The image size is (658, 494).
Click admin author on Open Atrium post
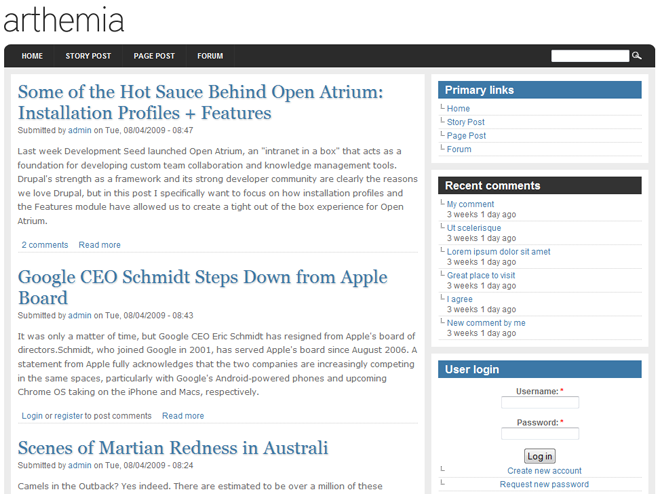click(80, 130)
